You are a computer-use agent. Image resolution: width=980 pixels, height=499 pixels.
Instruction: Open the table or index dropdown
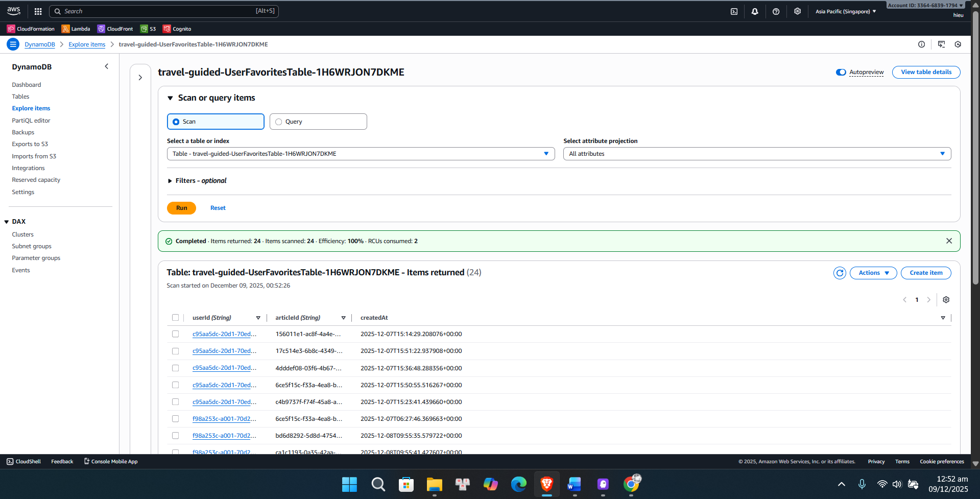pos(361,154)
